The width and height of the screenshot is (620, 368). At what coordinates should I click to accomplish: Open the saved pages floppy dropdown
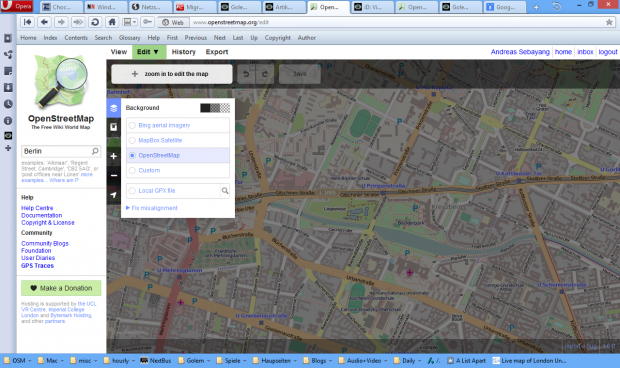click(130, 22)
